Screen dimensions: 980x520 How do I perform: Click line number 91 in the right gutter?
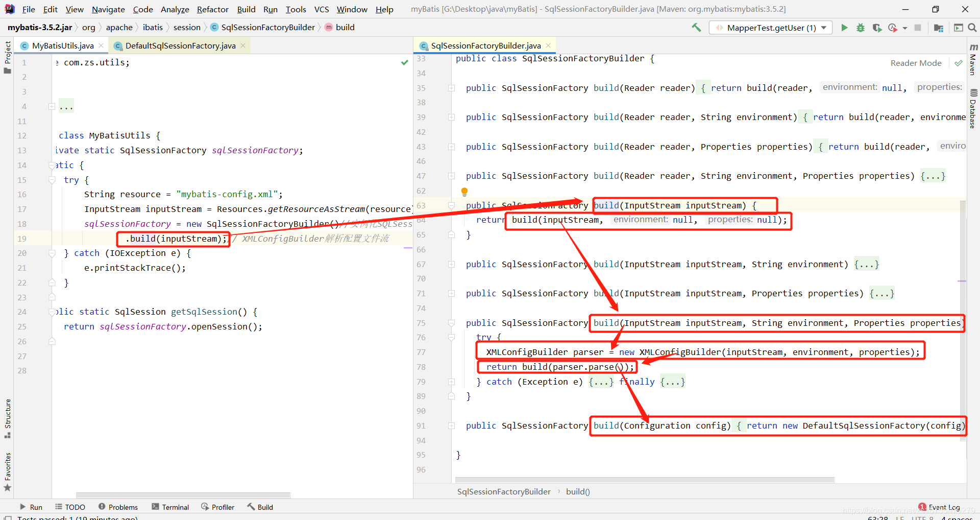point(421,426)
